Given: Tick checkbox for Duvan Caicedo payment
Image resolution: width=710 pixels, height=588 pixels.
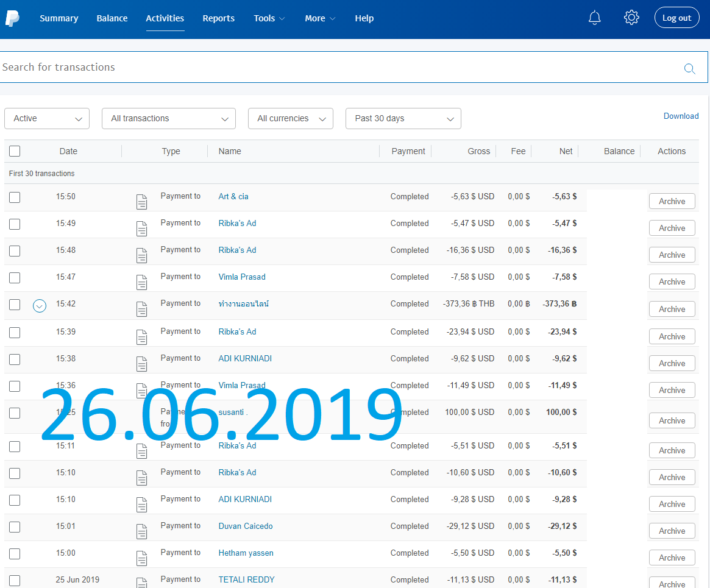Looking at the screenshot, I should 15,526.
